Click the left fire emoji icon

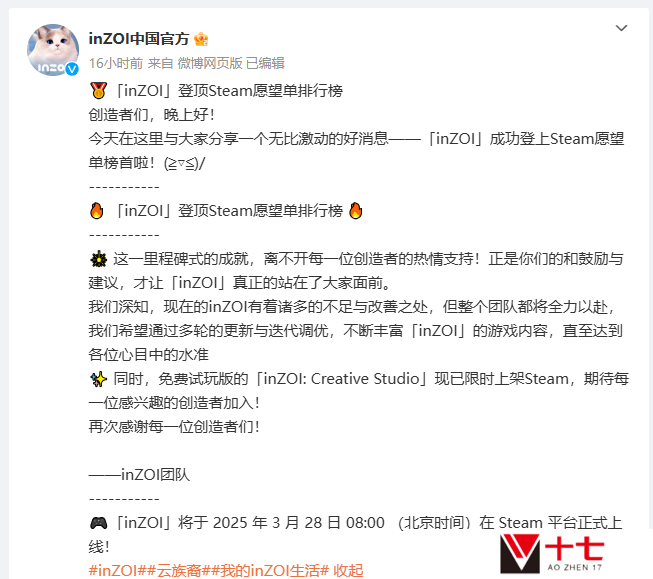coord(97,211)
